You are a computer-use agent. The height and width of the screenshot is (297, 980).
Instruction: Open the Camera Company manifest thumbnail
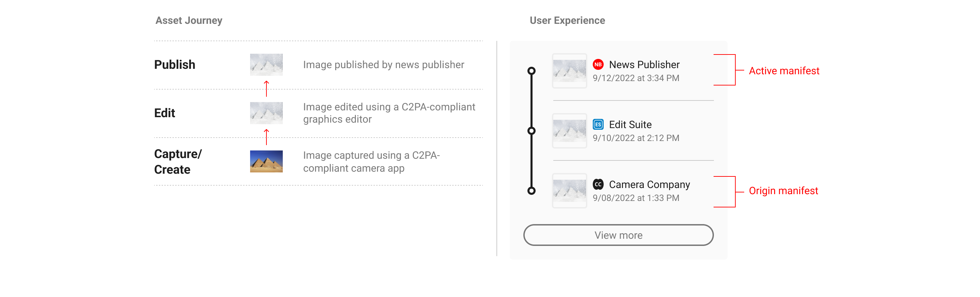pyautogui.click(x=570, y=191)
